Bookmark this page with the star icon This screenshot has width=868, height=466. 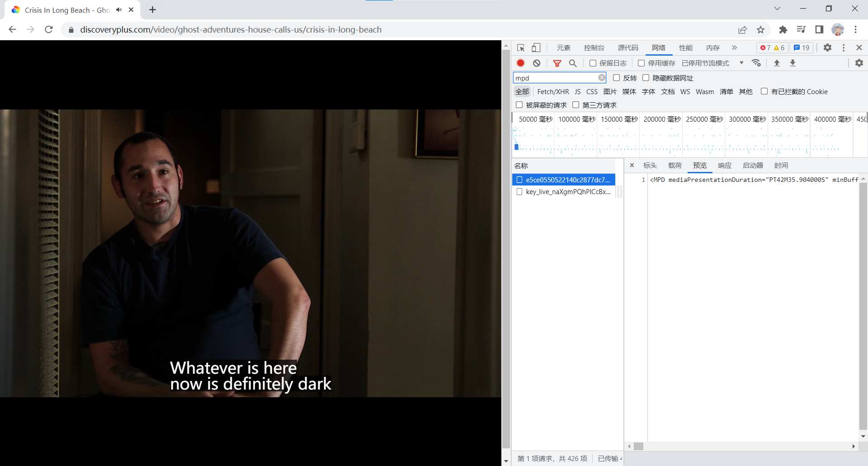(x=761, y=30)
